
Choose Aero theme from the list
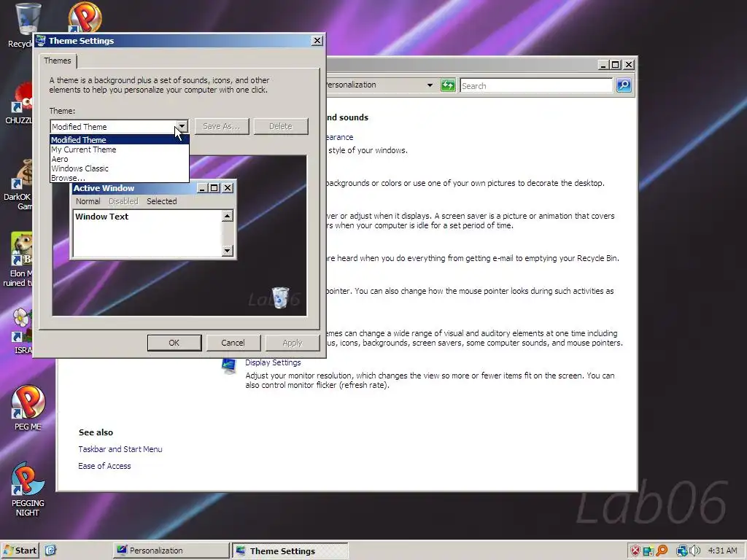pos(120,159)
